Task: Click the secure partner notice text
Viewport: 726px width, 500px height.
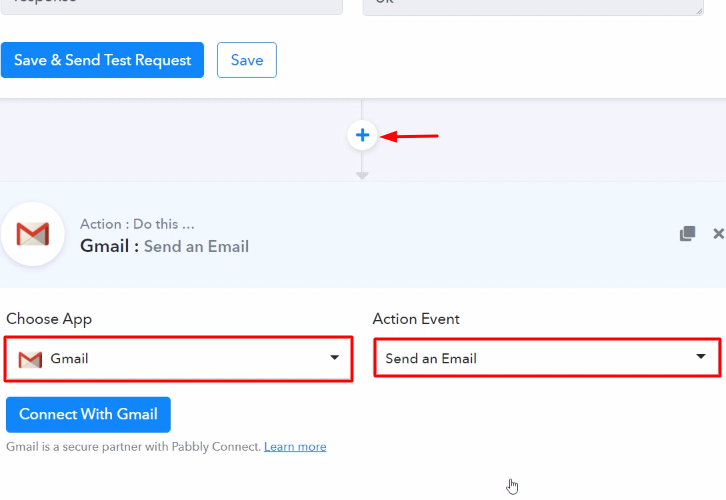Action: point(133,447)
